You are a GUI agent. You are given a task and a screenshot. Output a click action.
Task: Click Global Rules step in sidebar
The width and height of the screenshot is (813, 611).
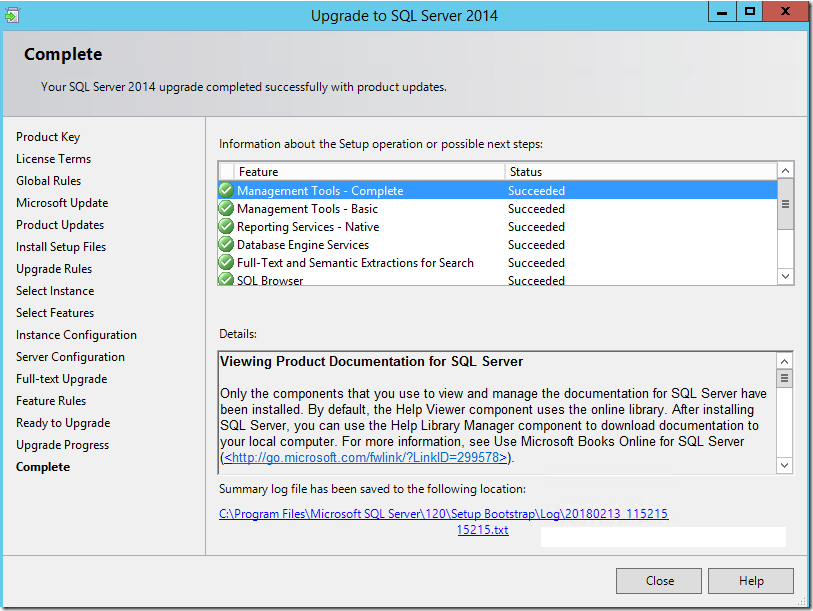49,180
